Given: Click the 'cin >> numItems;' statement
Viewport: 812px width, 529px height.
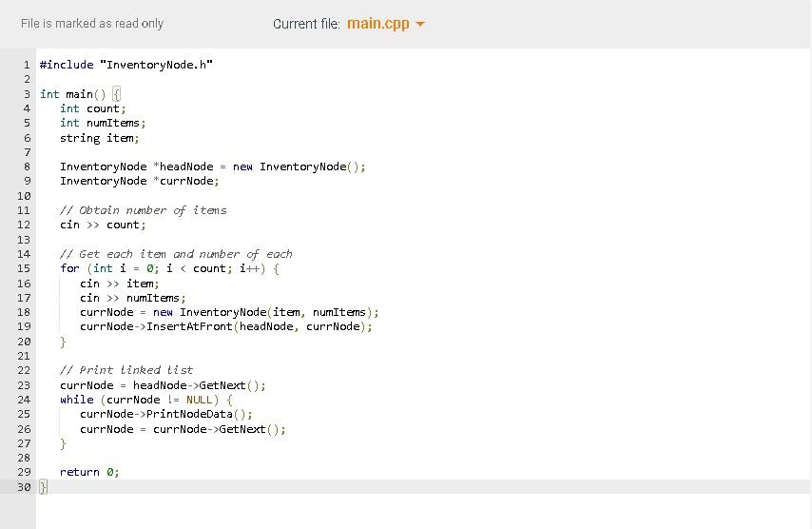Looking at the screenshot, I should 132,298.
